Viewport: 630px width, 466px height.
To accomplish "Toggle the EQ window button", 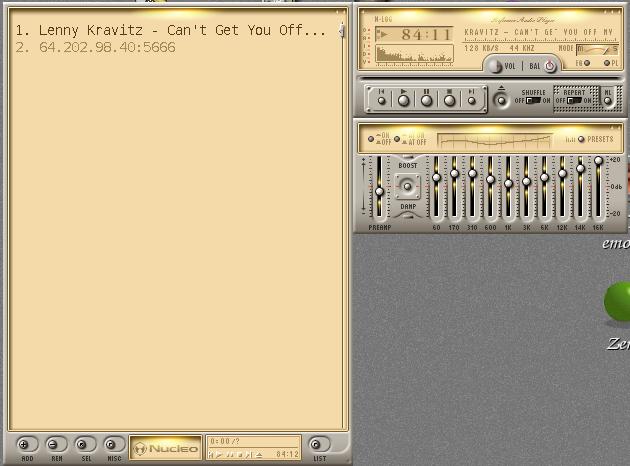I will (x=587, y=63).
